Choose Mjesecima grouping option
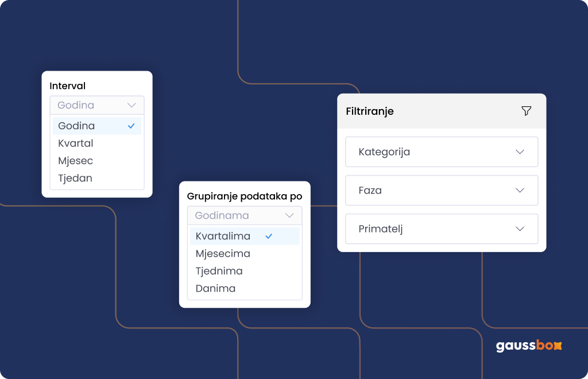This screenshot has height=379, width=588. (245, 254)
